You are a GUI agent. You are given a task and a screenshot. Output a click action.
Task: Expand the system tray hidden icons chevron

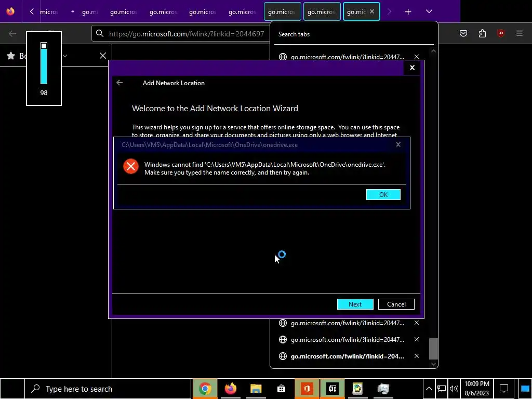(429, 389)
